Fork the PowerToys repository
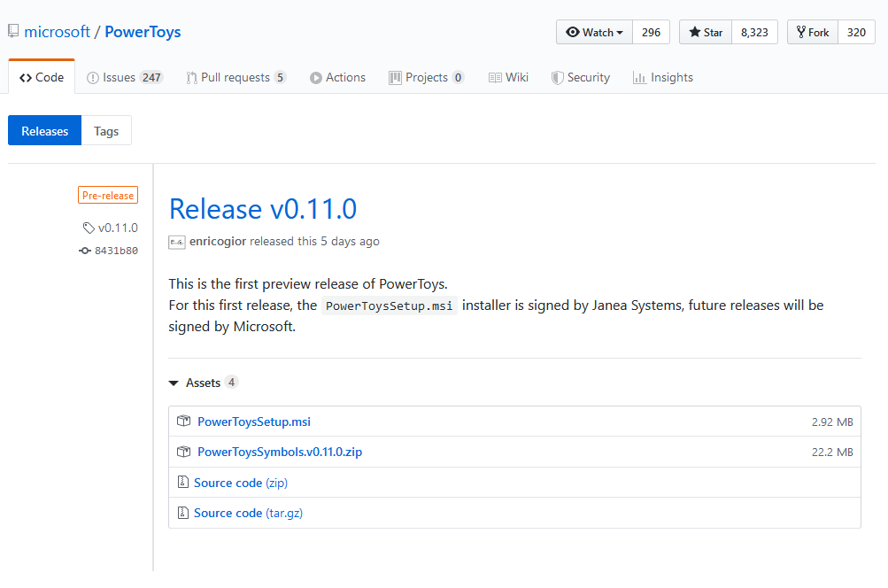Image resolution: width=888 pixels, height=588 pixels. (x=813, y=32)
